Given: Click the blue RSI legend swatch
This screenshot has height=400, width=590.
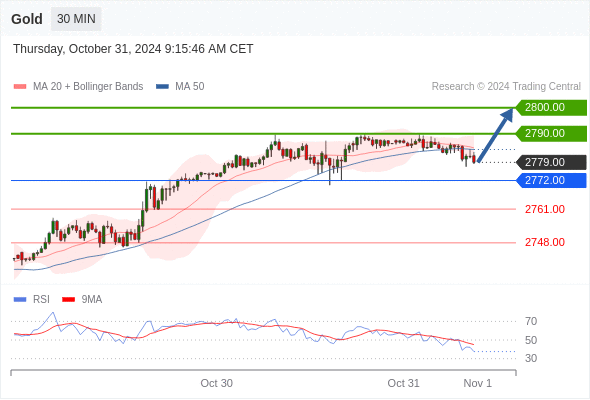Looking at the screenshot, I should tap(20, 300).
